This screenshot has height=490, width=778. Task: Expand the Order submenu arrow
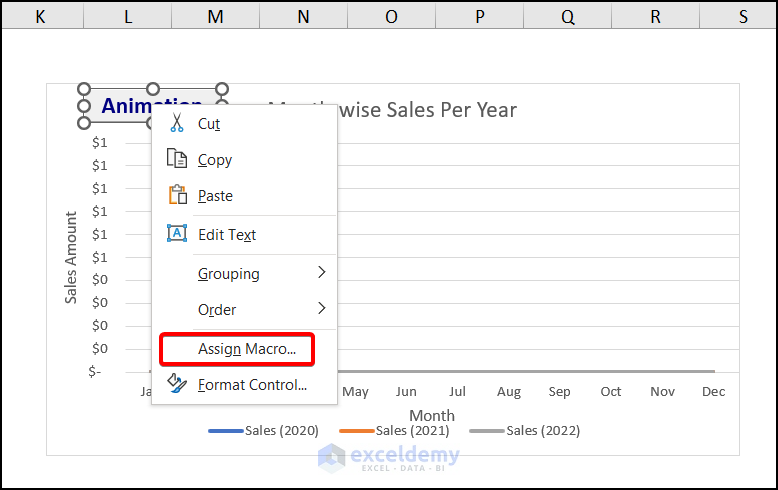pos(321,309)
